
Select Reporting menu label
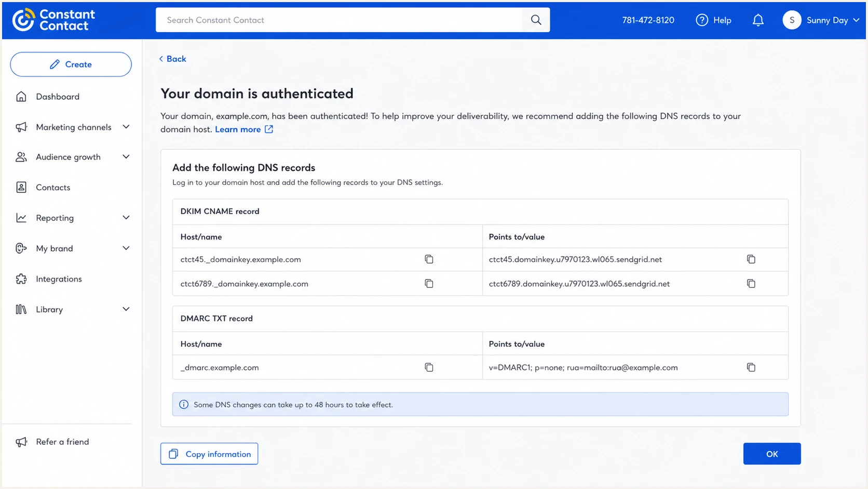55,218
